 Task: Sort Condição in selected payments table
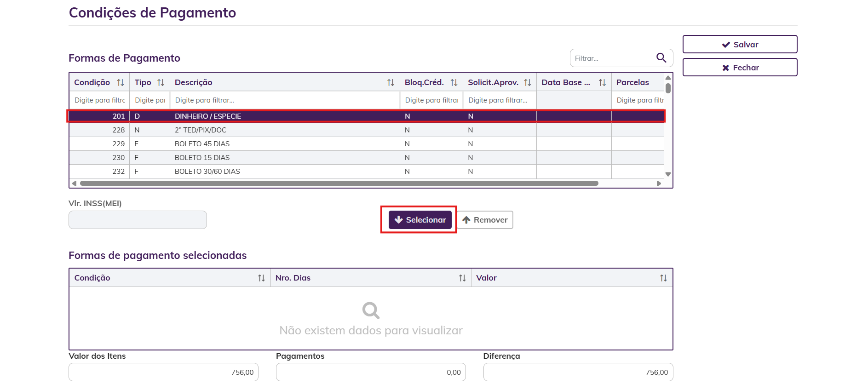click(x=261, y=278)
